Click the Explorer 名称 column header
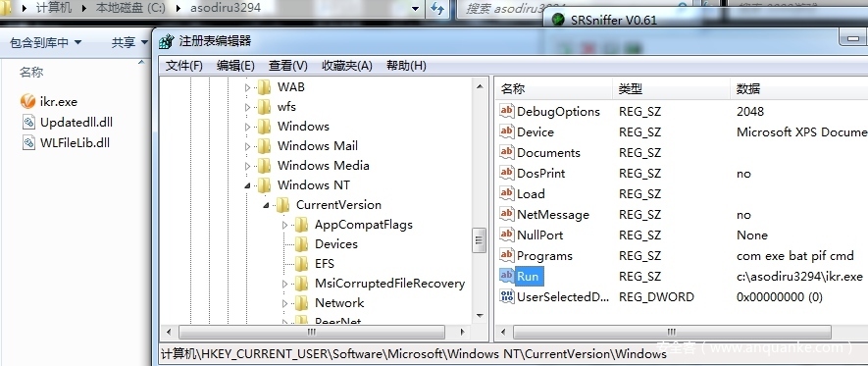The image size is (868, 366). pyautogui.click(x=31, y=72)
